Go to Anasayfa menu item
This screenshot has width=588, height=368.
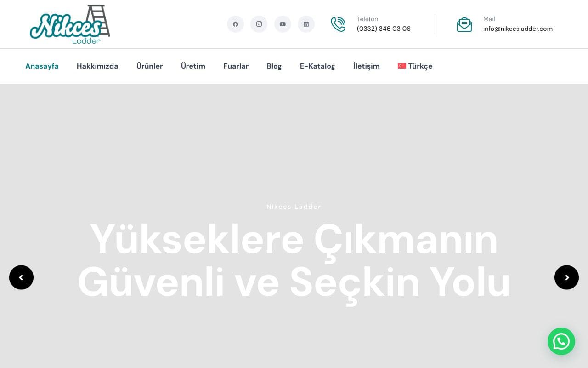click(42, 66)
